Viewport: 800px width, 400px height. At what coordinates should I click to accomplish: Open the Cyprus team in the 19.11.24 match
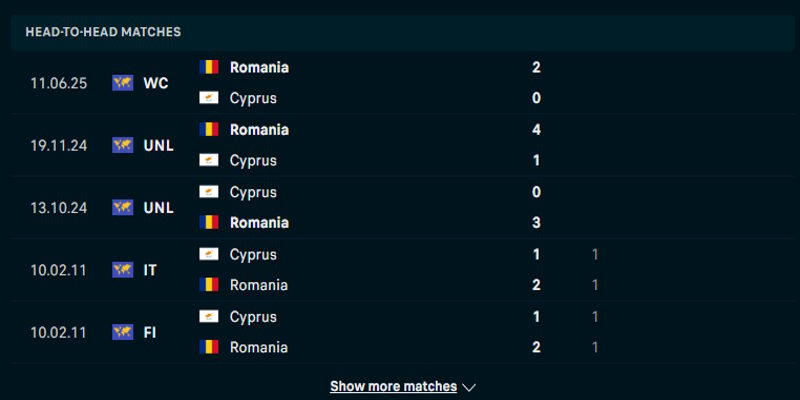point(253,160)
